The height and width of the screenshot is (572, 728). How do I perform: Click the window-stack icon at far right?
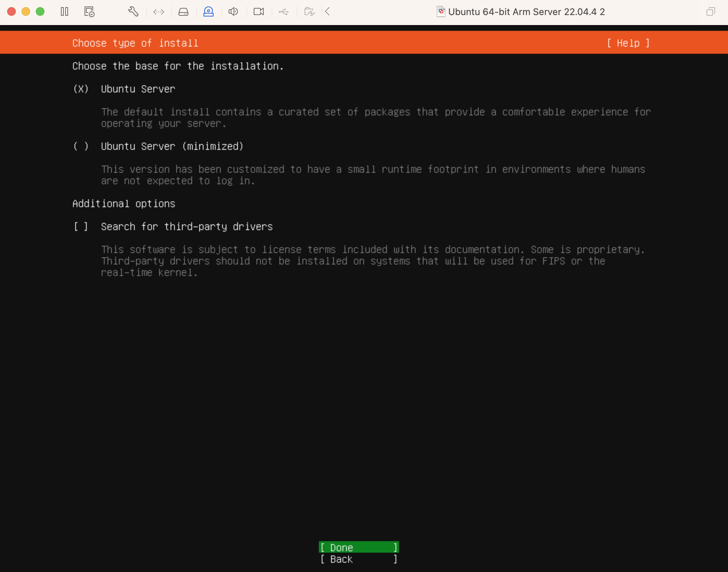click(710, 12)
